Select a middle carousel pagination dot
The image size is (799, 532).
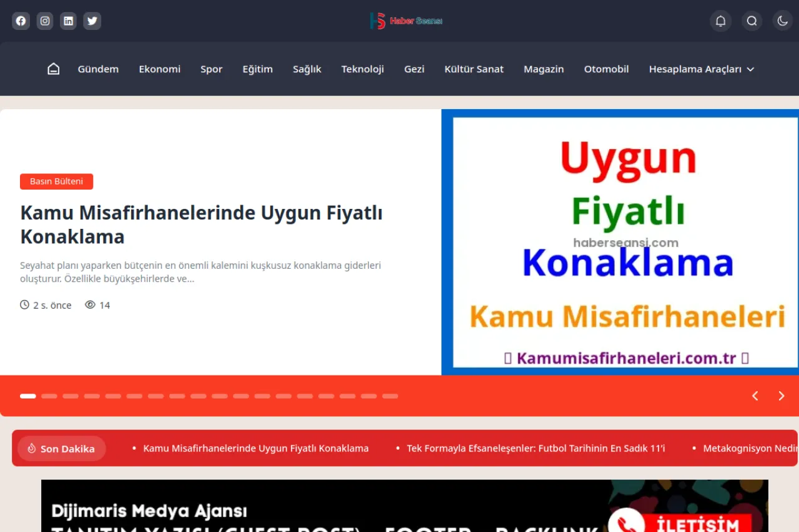tap(219, 395)
